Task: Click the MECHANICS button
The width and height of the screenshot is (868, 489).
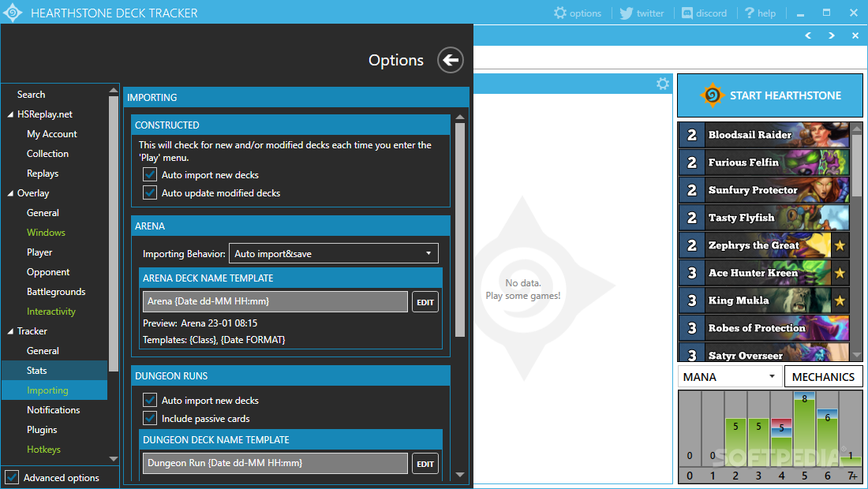Action: [823, 377]
